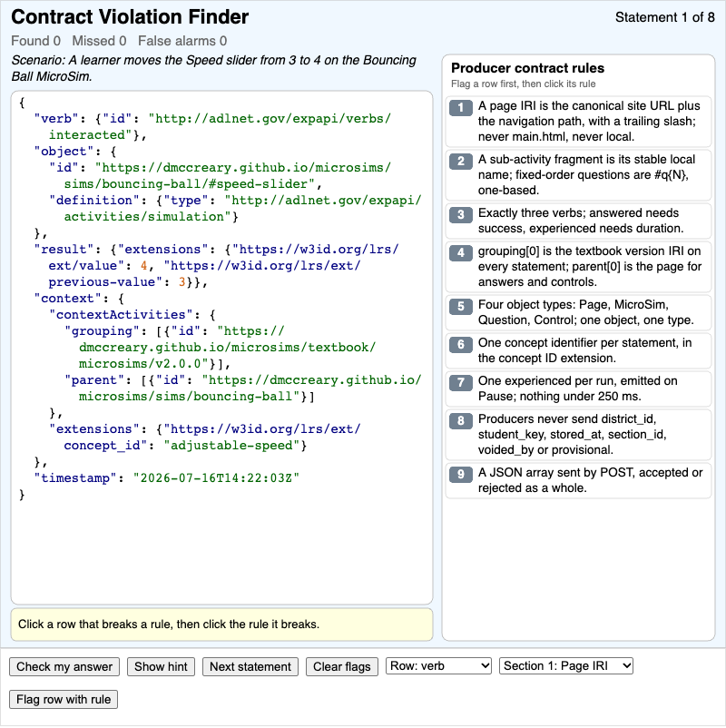The height and width of the screenshot is (728, 726).
Task: Click the Missed 0 score
Action: point(99,41)
